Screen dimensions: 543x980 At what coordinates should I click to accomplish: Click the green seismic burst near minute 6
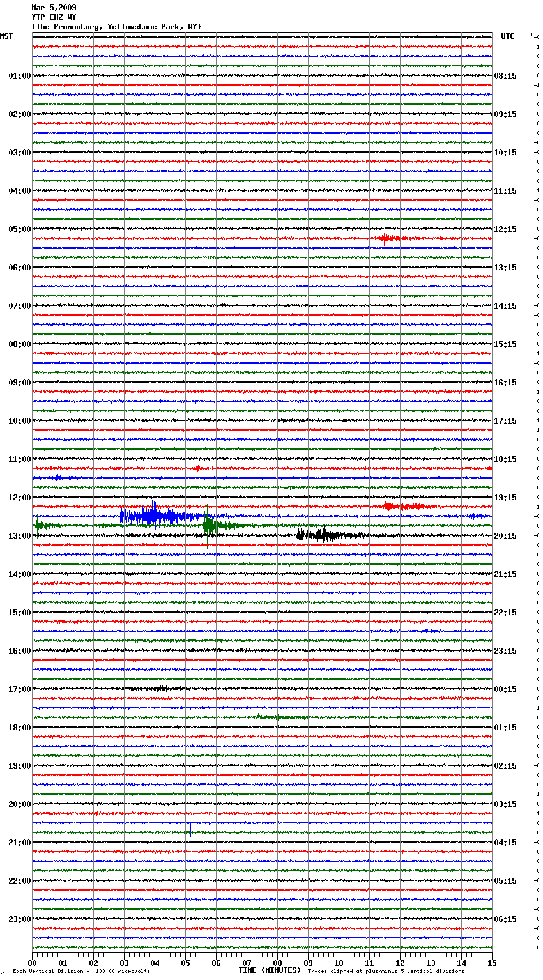217,526
